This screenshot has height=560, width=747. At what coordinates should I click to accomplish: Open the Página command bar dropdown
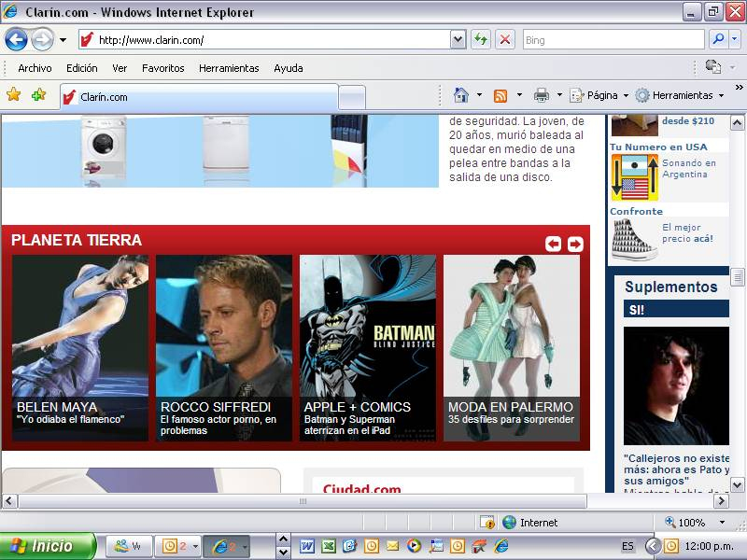[x=599, y=95]
